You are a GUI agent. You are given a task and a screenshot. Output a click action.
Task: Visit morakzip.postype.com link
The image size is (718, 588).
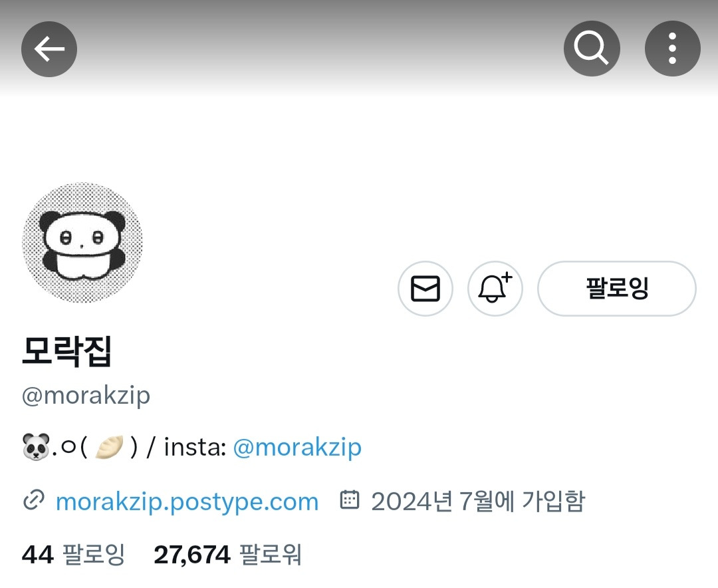187,502
